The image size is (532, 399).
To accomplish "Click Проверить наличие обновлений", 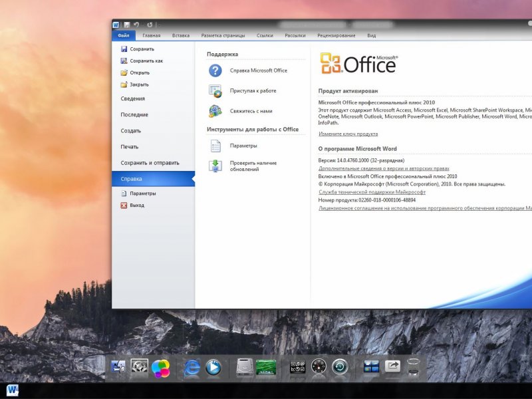I will tap(243, 166).
